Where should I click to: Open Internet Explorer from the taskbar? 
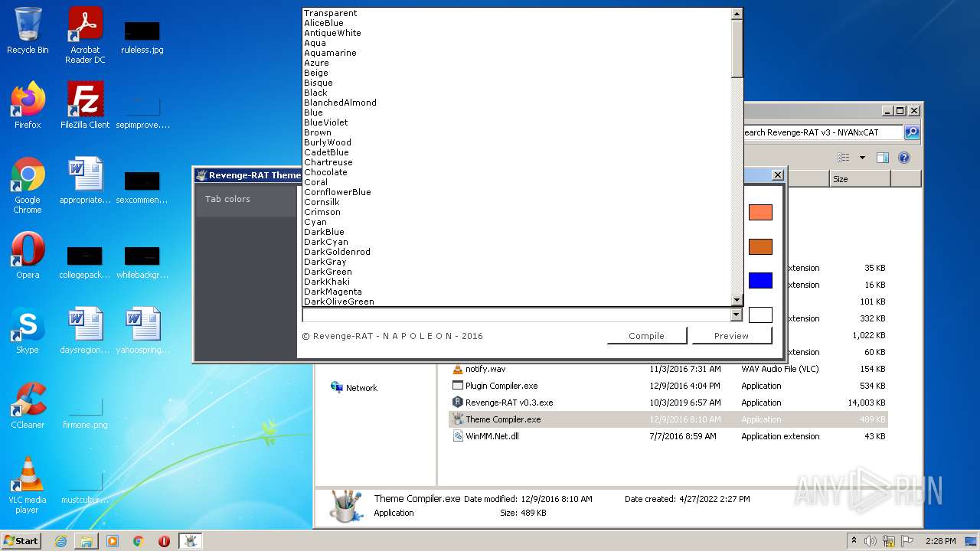(60, 541)
